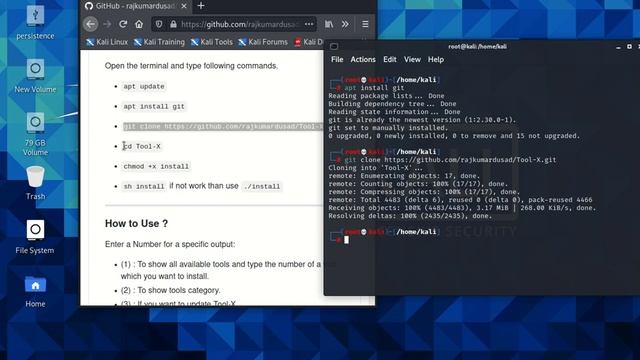Click the 'Enter a Number for a specific output' text
This screenshot has width=640, height=360.
170,244
